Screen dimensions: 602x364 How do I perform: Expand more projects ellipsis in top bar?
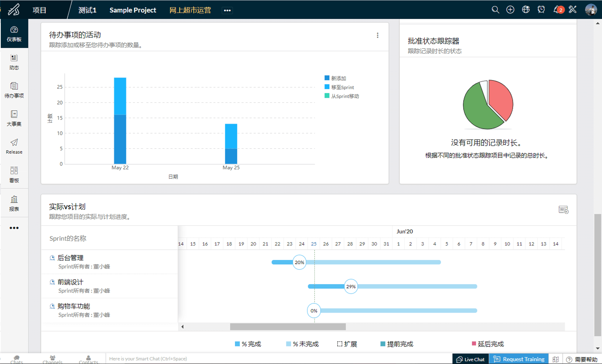coord(227,10)
